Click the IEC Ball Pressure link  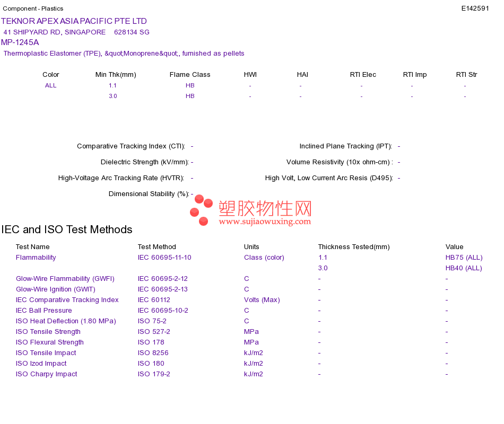(44, 311)
